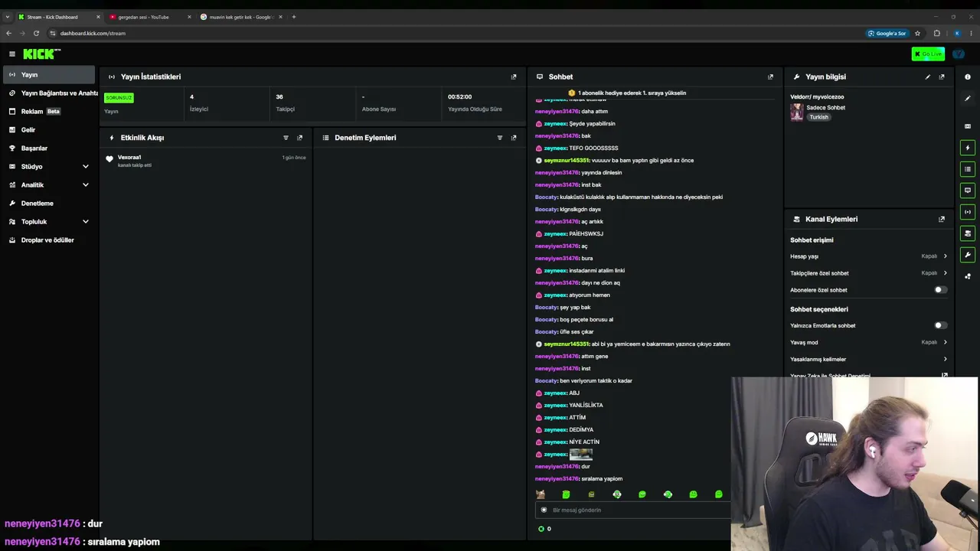Pop out the Etkinlik Akışı panel

(x=299, y=138)
